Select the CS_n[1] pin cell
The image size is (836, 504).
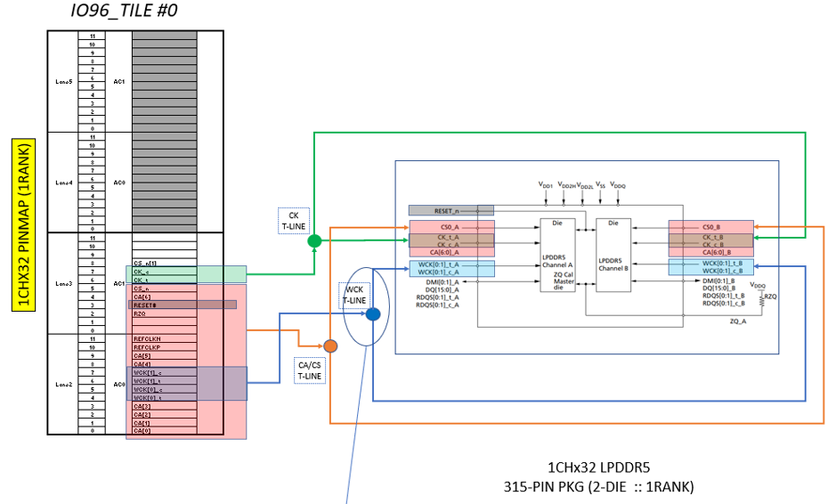point(165,263)
